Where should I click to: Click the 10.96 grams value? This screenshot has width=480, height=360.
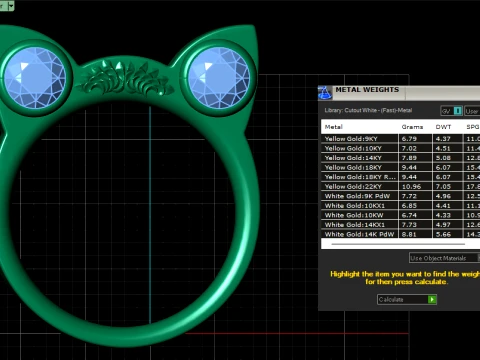(411, 187)
